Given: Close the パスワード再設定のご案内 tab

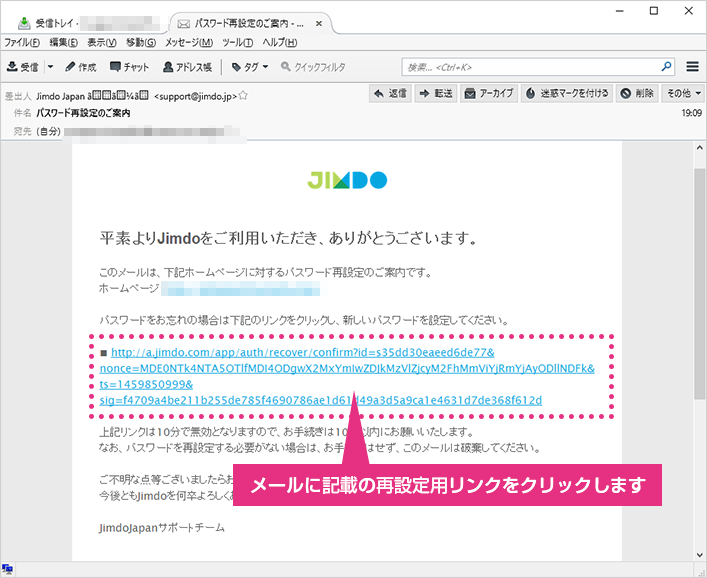Looking at the screenshot, I should [319, 23].
